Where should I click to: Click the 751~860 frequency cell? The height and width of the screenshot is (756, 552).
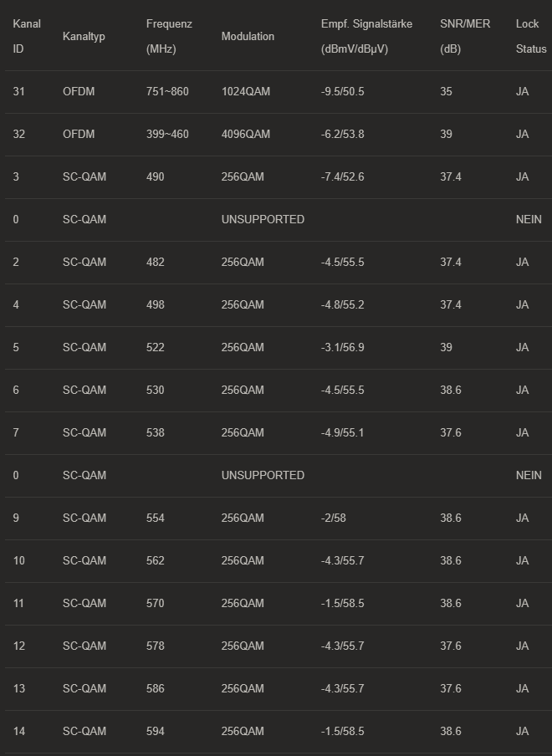tap(167, 92)
